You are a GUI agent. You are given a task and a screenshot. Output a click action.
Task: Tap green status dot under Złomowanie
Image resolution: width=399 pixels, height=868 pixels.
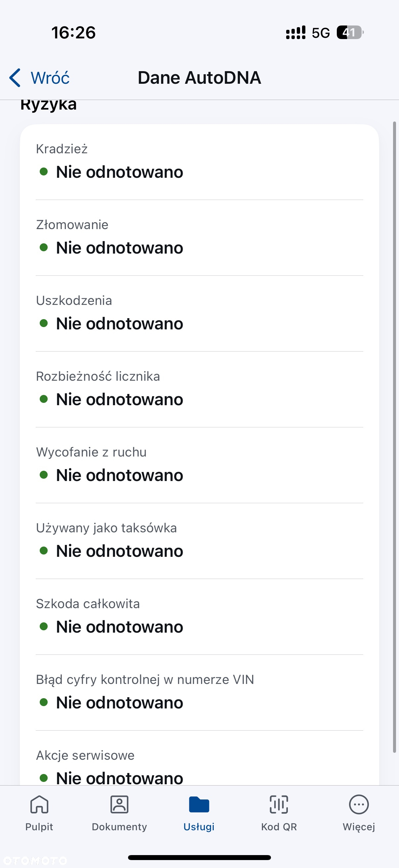43,247
